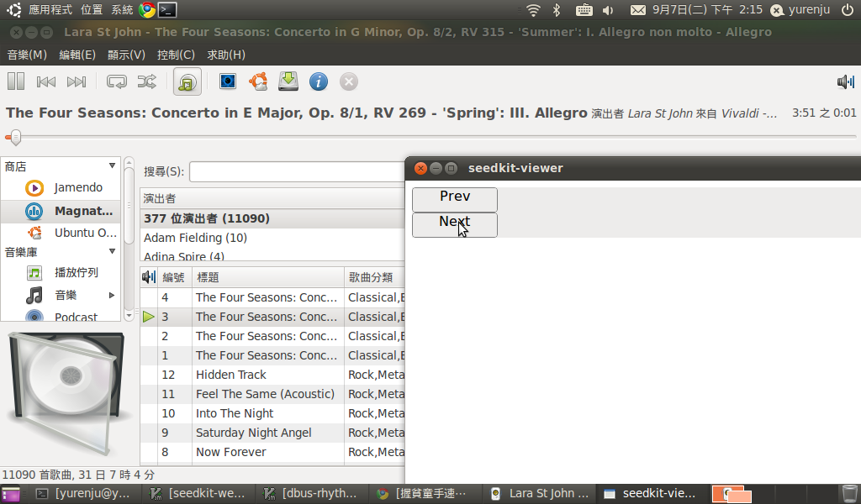Skip to next track in the toolbar
The height and width of the screenshot is (504, 861).
pyautogui.click(x=77, y=81)
